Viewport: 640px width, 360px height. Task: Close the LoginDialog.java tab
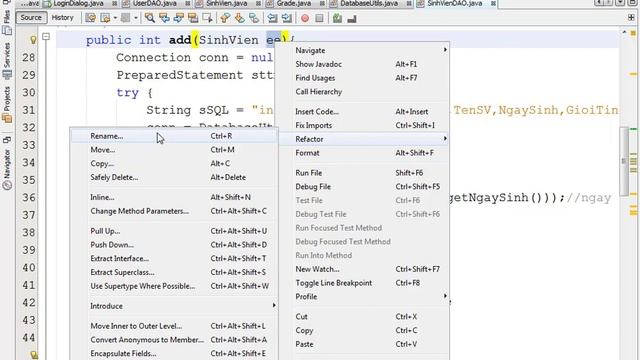(115, 4)
